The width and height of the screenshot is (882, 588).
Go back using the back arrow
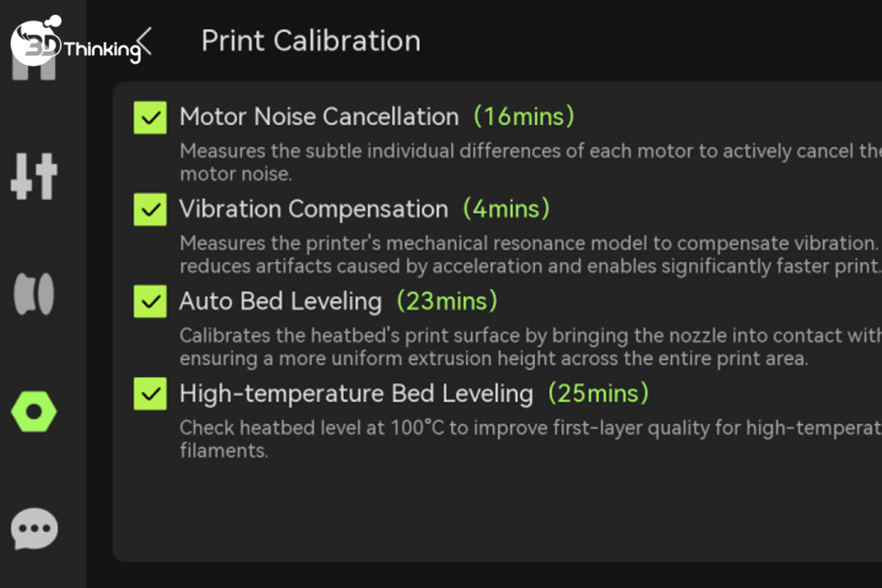coord(145,41)
